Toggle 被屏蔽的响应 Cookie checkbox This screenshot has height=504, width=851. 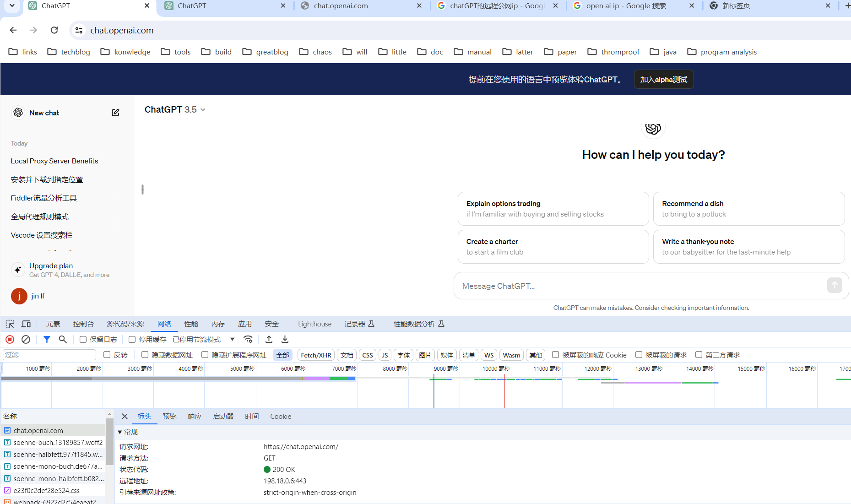(555, 355)
